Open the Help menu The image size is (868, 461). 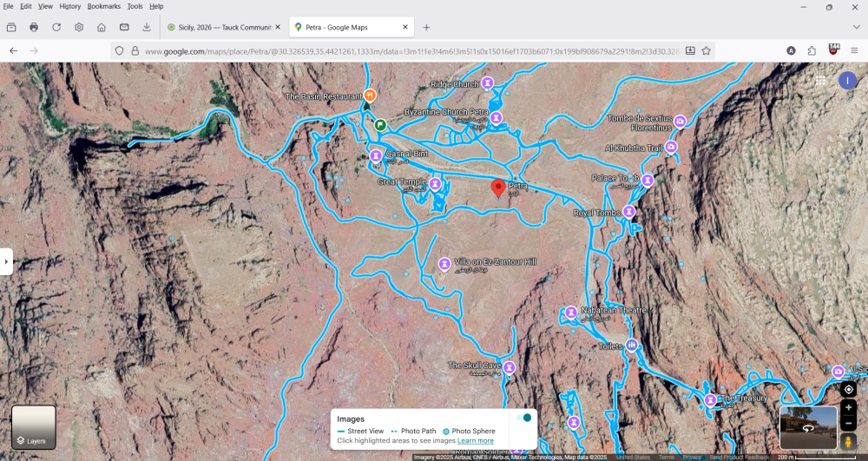(156, 6)
